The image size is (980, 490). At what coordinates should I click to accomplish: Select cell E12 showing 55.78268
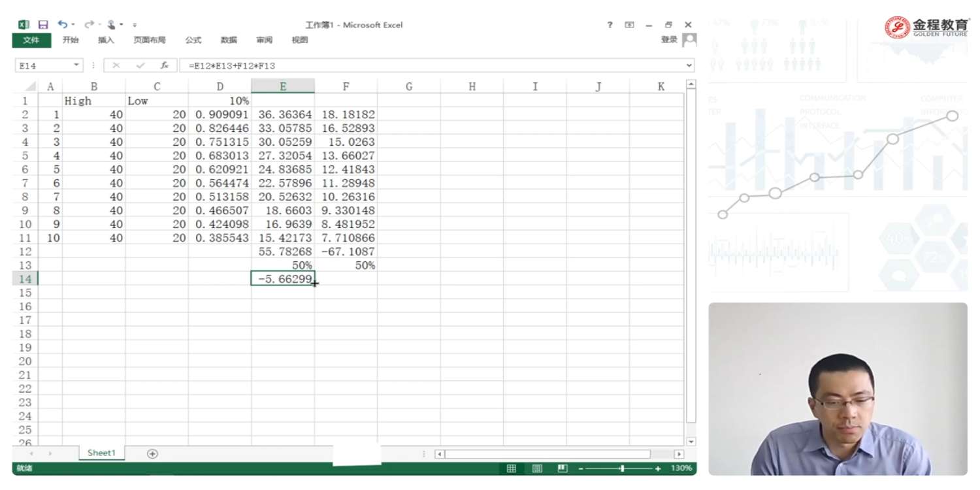tap(283, 252)
